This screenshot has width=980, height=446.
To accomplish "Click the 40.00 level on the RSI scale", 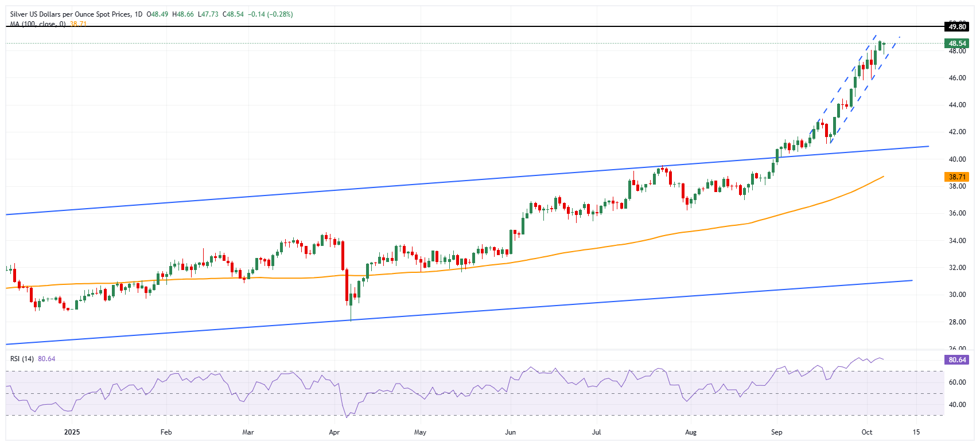I will [956, 404].
